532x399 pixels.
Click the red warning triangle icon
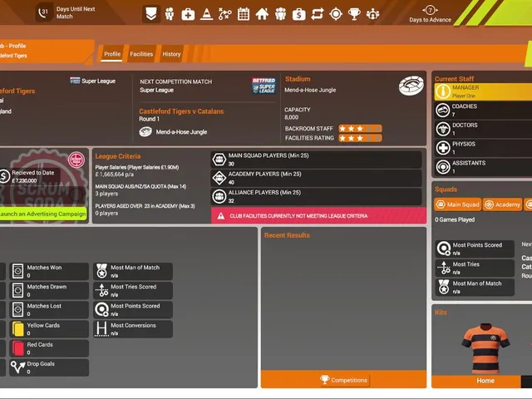click(x=221, y=216)
